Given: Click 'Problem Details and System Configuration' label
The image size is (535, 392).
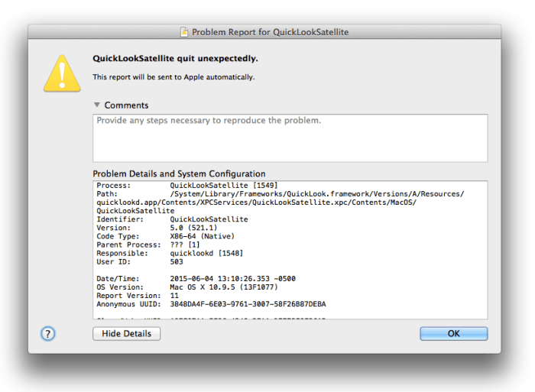Looking at the screenshot, I should tap(179, 173).
